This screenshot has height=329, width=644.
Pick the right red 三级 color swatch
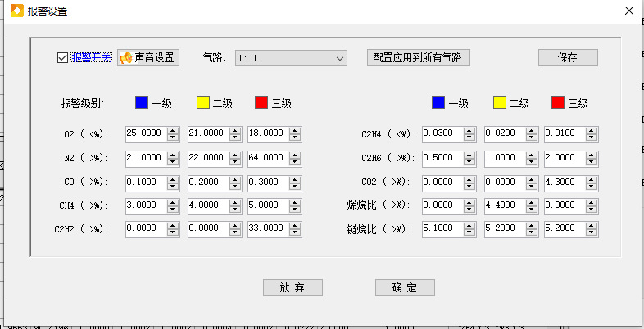tap(558, 102)
